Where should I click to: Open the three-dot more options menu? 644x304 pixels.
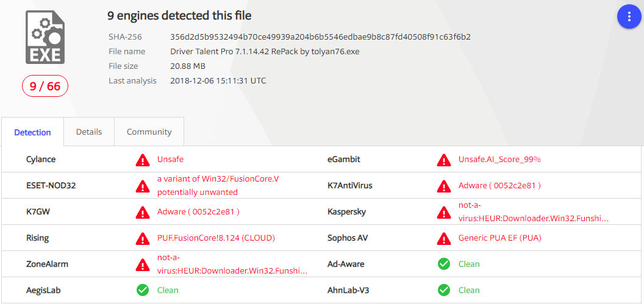point(629,16)
